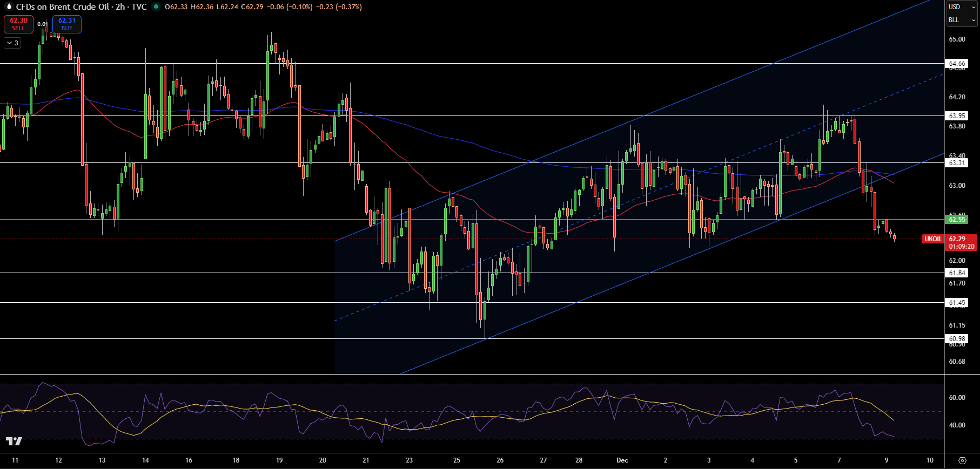
Task: Click the green market status dot
Action: tap(156, 7)
